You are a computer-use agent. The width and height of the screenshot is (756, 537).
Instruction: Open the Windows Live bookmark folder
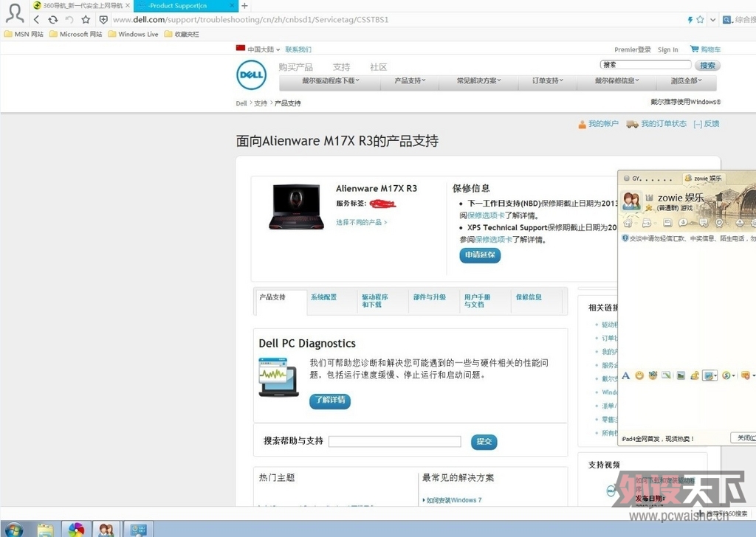click(134, 34)
